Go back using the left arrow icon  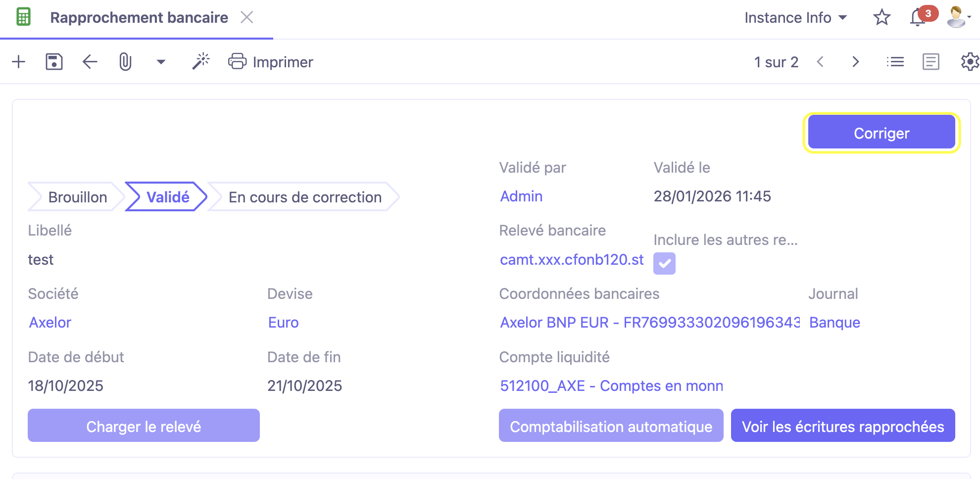89,61
